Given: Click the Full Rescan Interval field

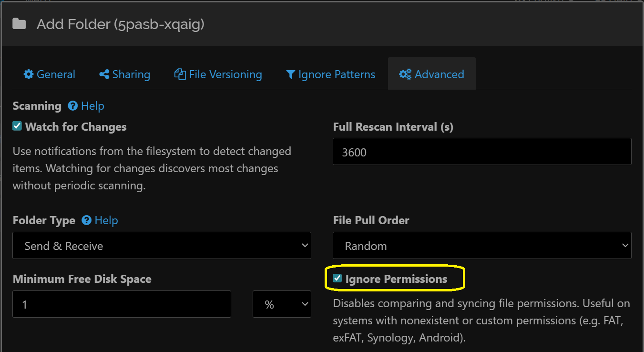Looking at the screenshot, I should 481,152.
